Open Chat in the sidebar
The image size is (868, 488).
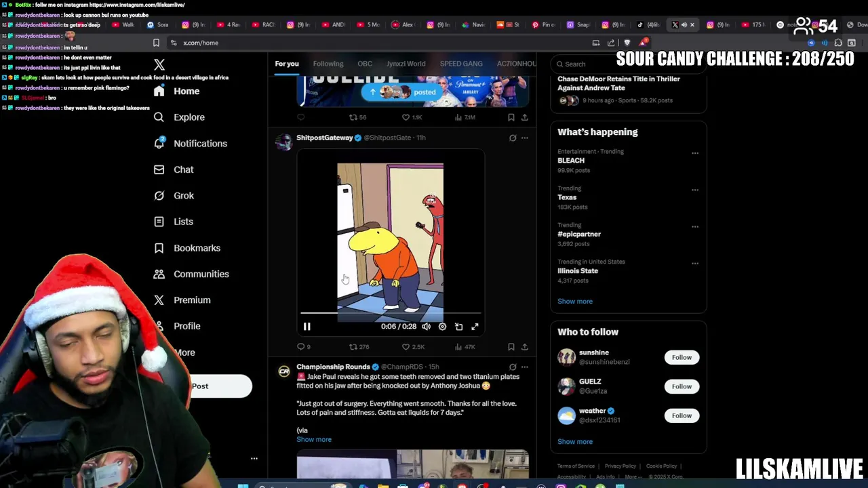point(174,169)
